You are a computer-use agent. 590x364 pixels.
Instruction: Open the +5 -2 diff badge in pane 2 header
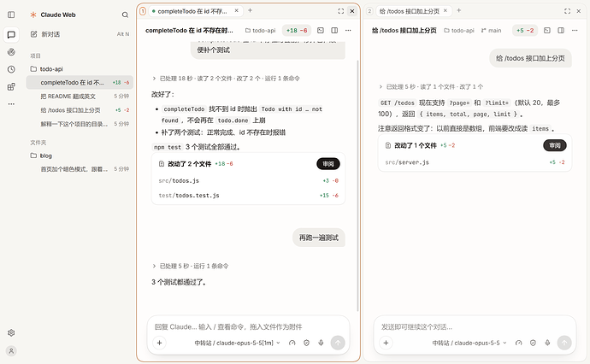point(525,31)
